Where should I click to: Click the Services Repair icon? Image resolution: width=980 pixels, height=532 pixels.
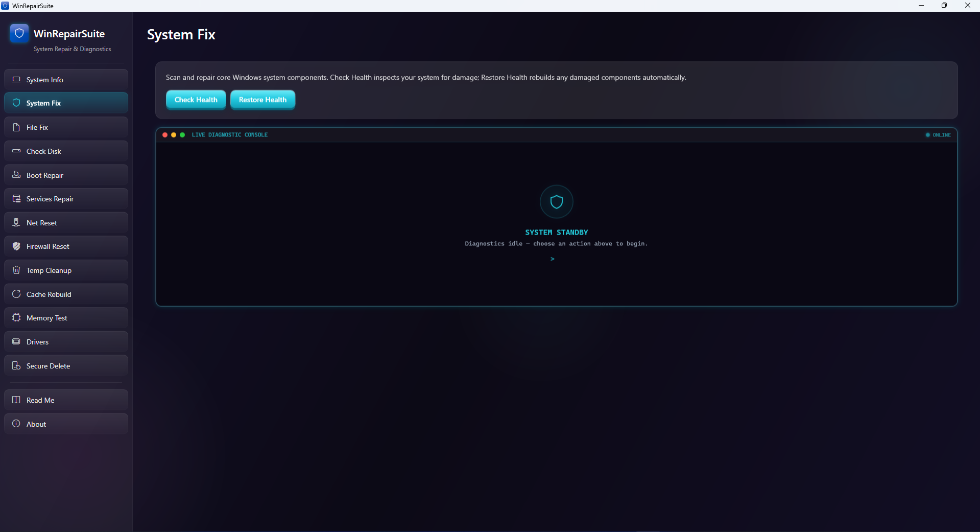[x=16, y=199]
